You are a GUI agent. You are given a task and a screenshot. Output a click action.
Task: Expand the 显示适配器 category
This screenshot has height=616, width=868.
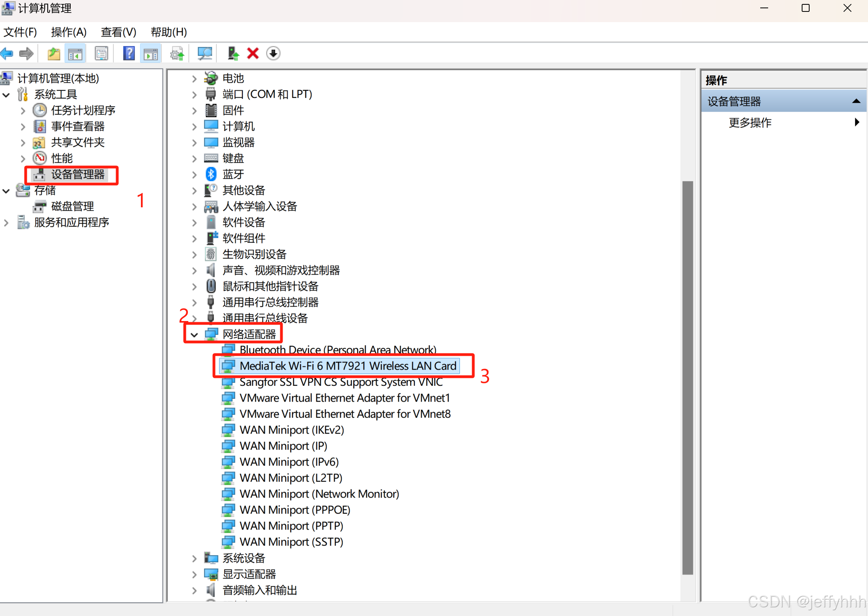coord(194,575)
